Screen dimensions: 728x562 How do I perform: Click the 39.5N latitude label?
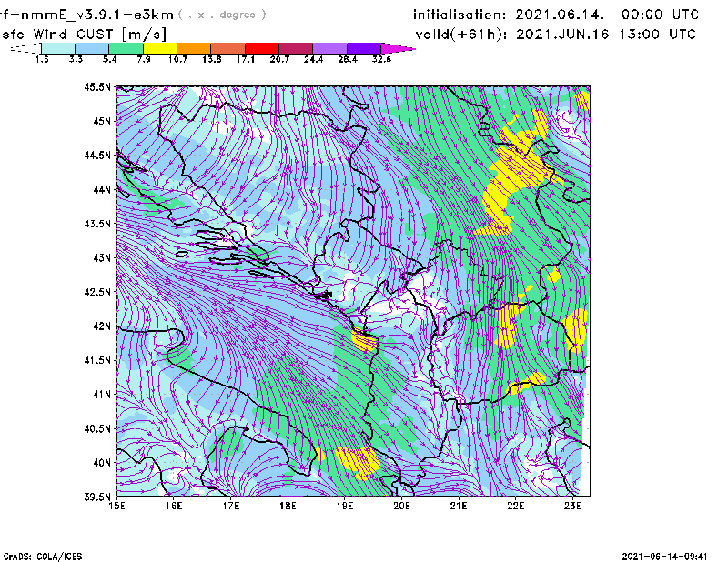pos(97,497)
